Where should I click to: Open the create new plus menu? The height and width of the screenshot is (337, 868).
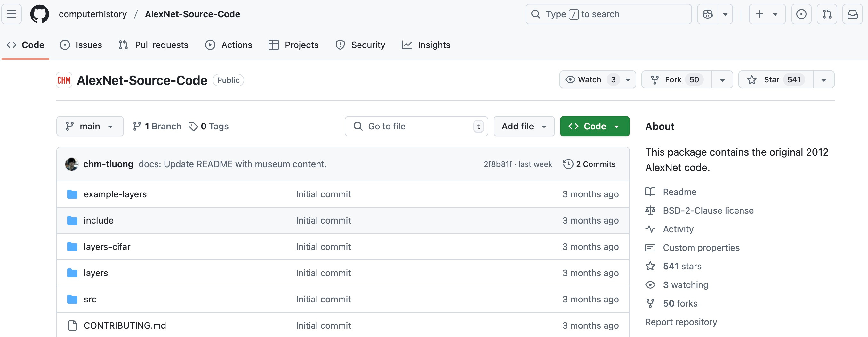[767, 14]
